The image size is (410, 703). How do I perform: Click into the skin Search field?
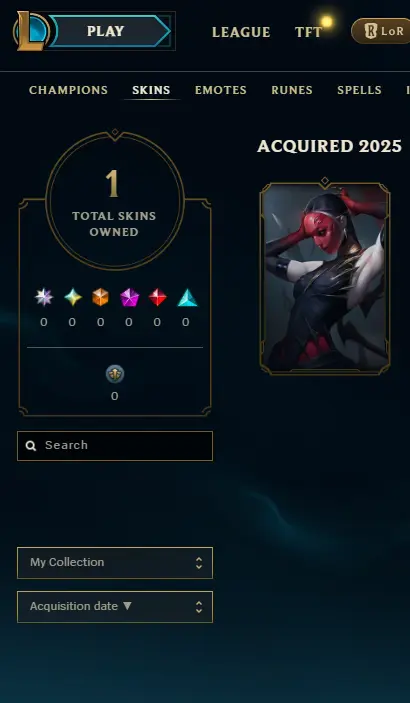(x=115, y=446)
